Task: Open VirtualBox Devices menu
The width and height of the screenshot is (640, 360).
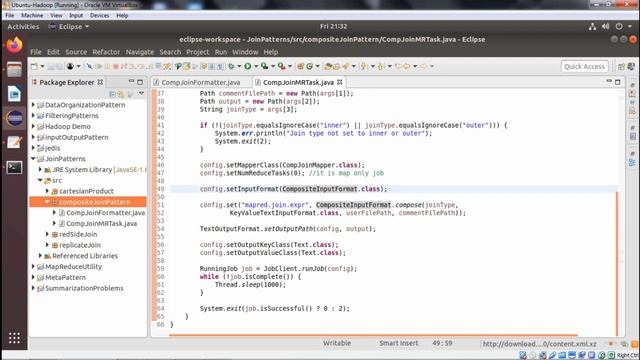Action: click(x=99, y=16)
